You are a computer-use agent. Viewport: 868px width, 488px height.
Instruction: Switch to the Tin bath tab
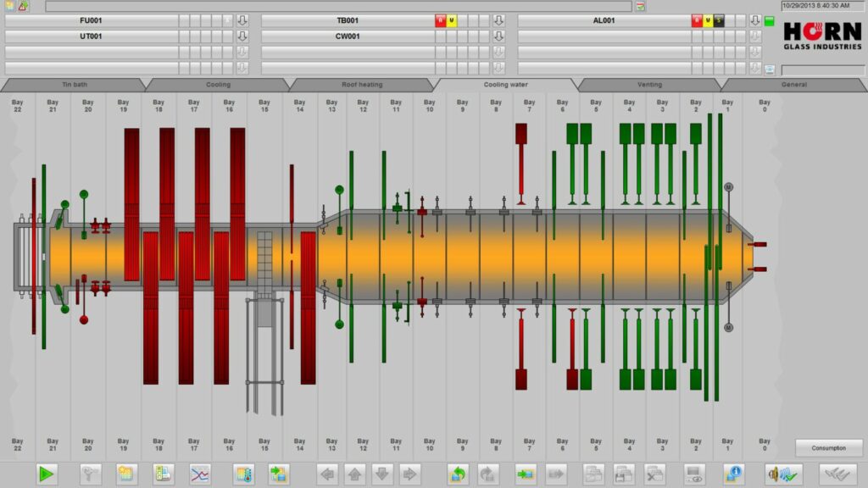point(75,85)
